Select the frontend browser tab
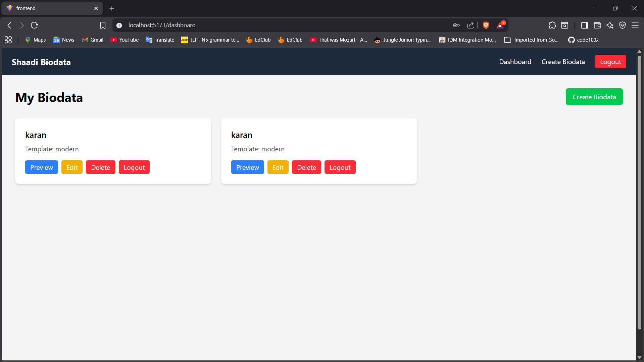Image resolution: width=644 pixels, height=362 pixels. [x=52, y=8]
